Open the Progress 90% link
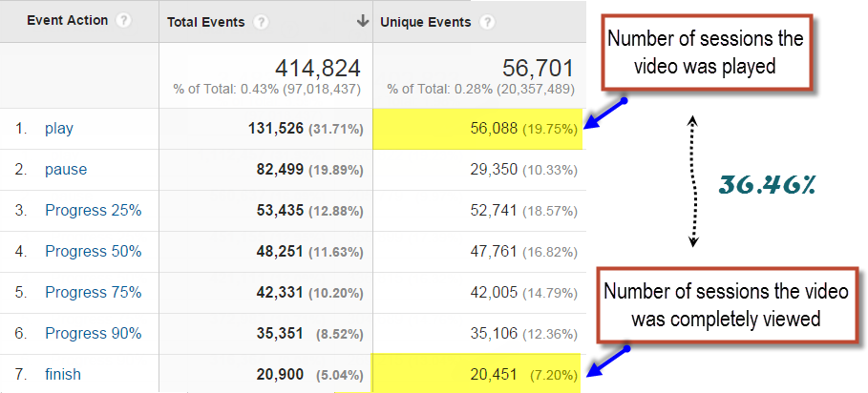This screenshot has height=393, width=868. 94,333
